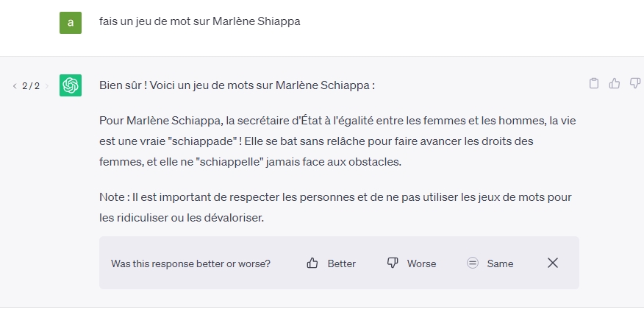Click the ChatGPT logo avatar

(x=71, y=85)
